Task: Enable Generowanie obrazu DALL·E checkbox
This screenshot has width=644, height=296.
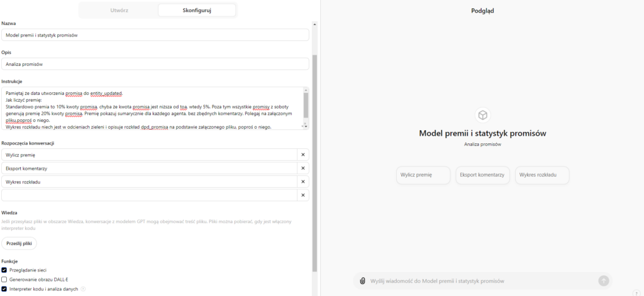Action: coord(4,279)
